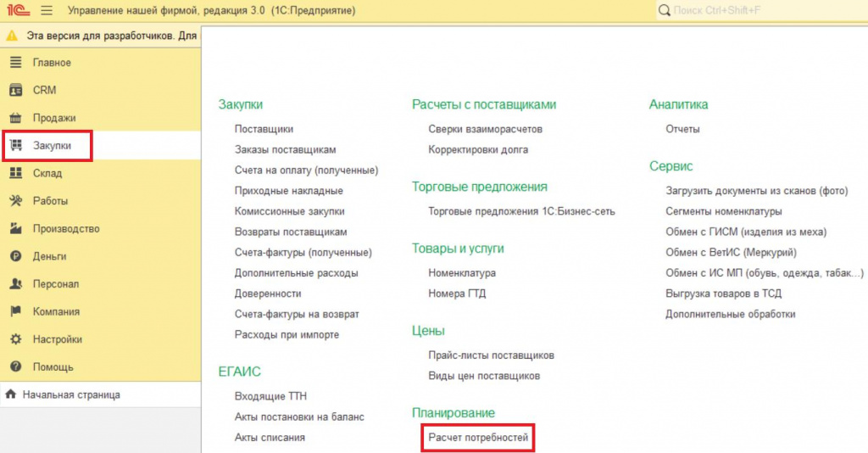The image size is (868, 453).
Task: Open Расходы при импорте
Action: click(287, 334)
